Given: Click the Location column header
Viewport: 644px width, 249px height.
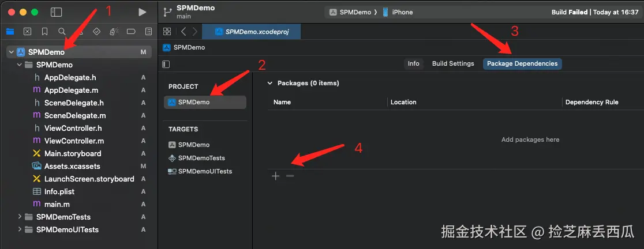Looking at the screenshot, I should 403,102.
